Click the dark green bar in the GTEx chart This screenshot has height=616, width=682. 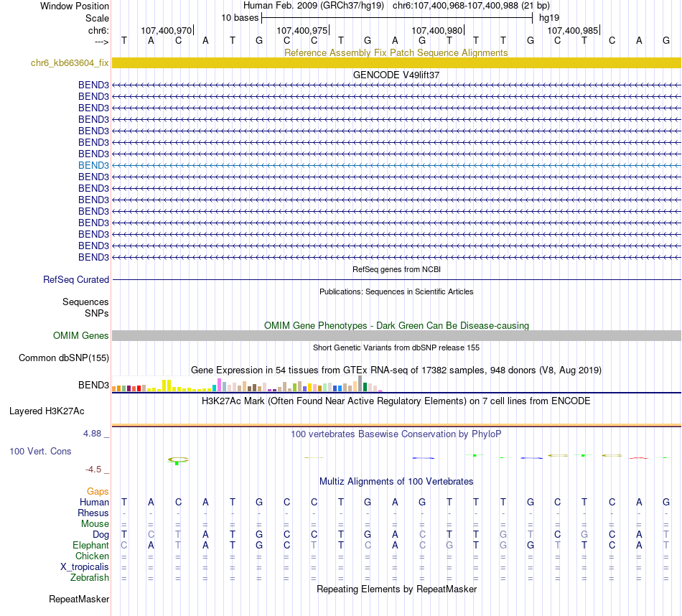pos(365,387)
